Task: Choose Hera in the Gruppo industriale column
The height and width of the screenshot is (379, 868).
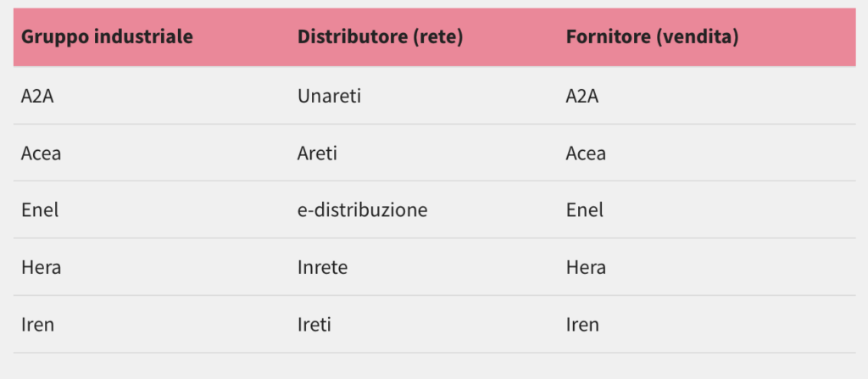Action: (41, 267)
